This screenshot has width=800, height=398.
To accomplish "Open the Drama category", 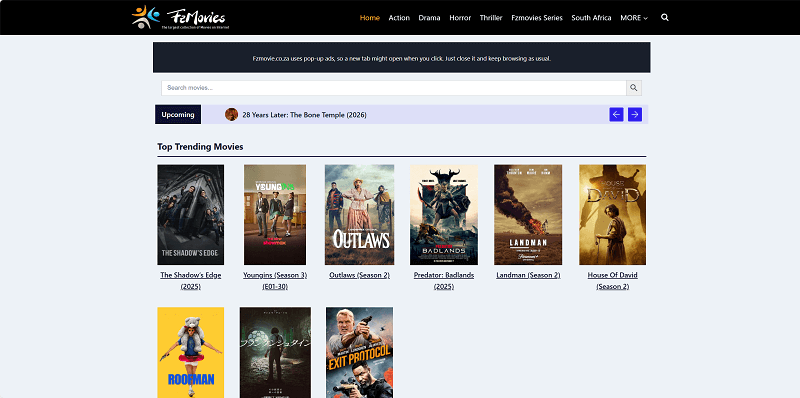I will pos(429,18).
